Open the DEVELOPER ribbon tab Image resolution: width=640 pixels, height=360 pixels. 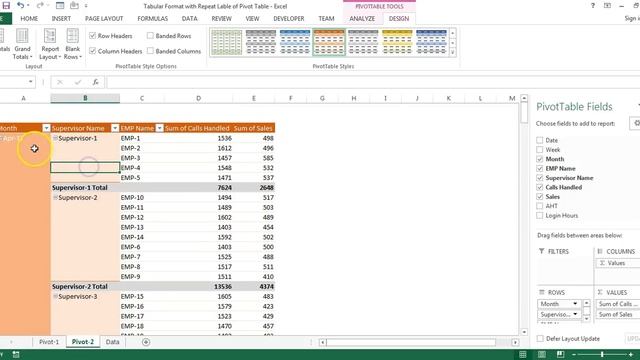point(289,19)
